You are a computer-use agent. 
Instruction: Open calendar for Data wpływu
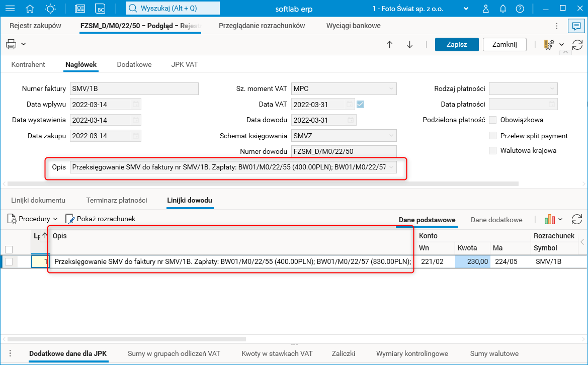(x=136, y=104)
